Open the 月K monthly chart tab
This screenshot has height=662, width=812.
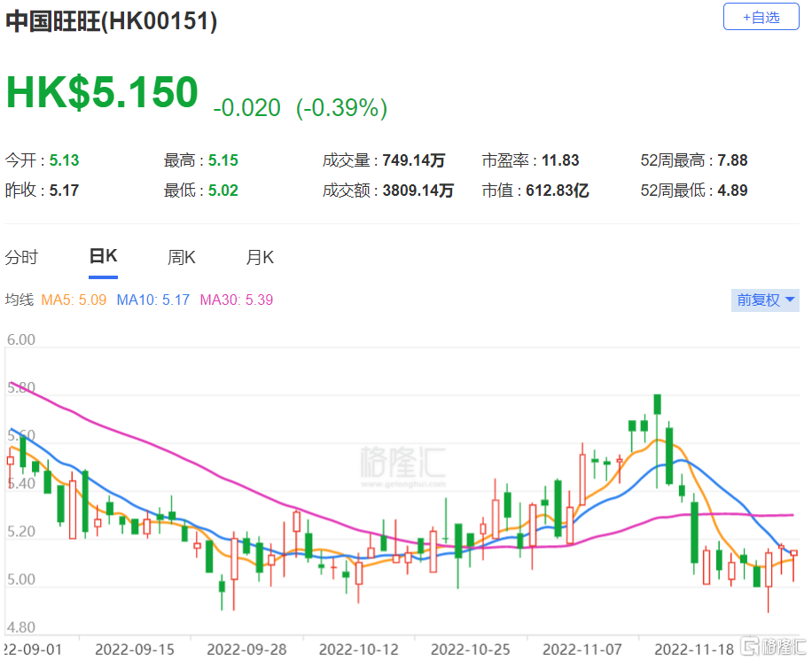260,257
